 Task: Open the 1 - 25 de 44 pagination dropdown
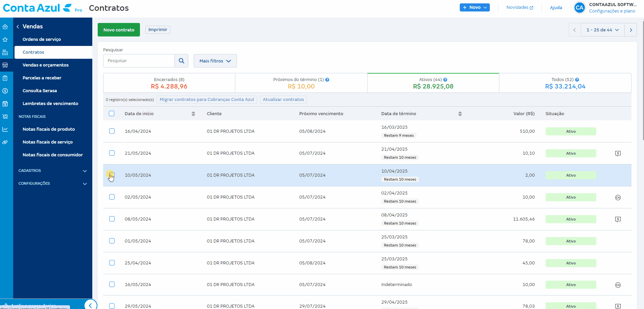tap(602, 30)
